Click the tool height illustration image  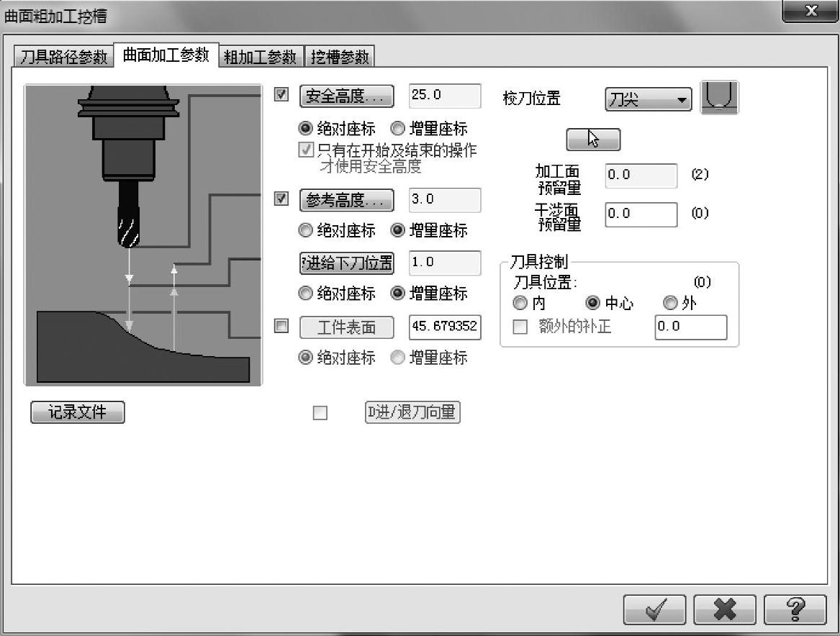pos(143,235)
